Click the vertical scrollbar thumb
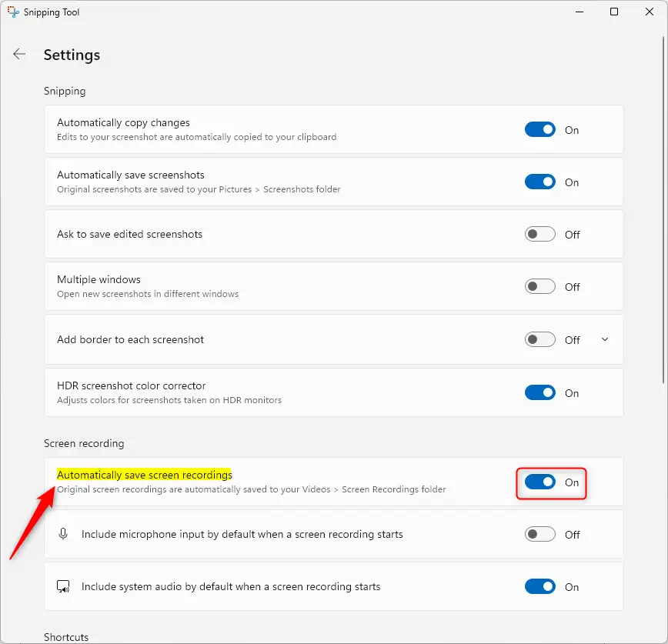The image size is (668, 644). pyautogui.click(x=663, y=210)
